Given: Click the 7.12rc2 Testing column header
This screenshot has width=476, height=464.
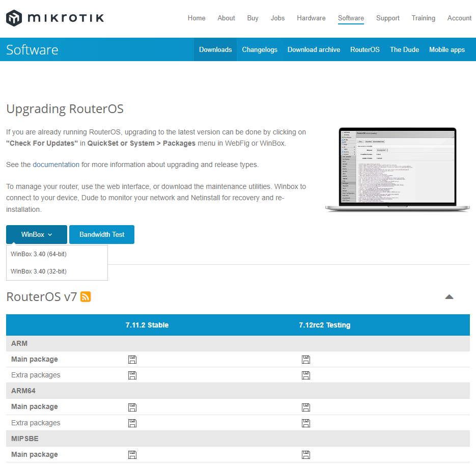Looking at the screenshot, I should tap(324, 325).
